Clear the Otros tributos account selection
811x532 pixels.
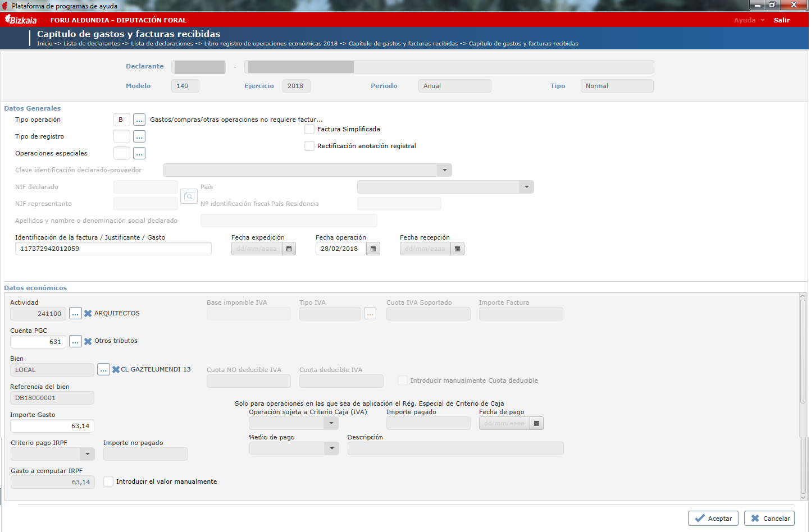pyautogui.click(x=88, y=341)
